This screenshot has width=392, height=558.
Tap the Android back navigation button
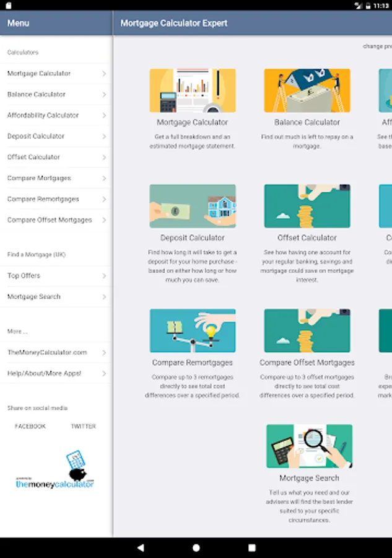pos(141,547)
